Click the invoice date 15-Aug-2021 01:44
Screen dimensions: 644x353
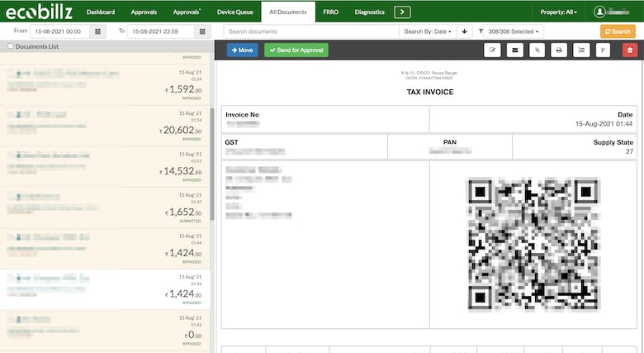604,124
